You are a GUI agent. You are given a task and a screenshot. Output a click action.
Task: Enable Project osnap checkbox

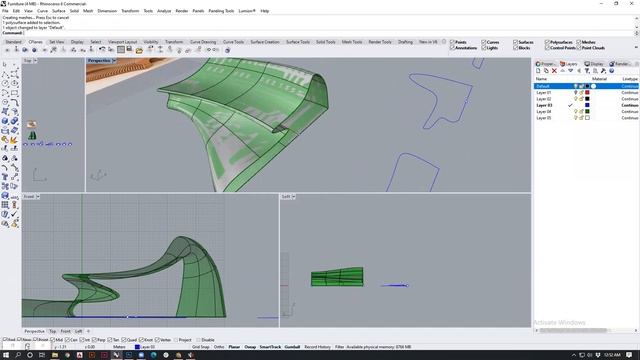pos(176,340)
